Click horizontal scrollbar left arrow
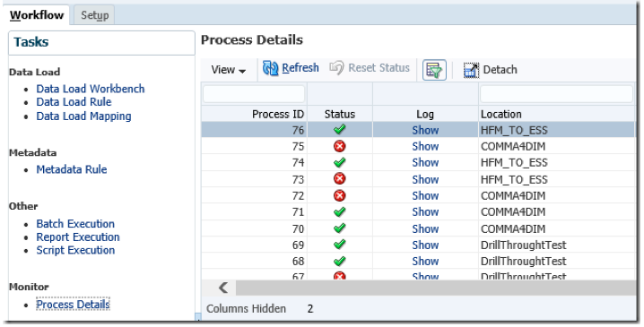The image size is (644, 327). (223, 288)
